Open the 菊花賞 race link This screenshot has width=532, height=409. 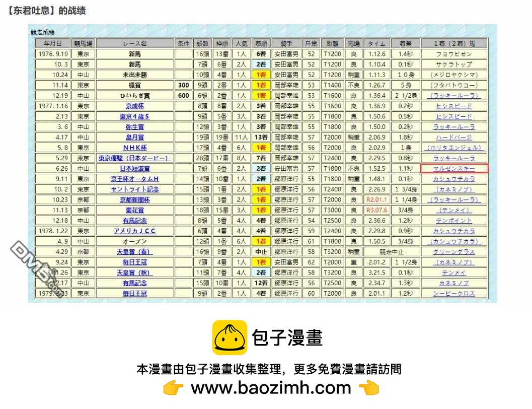[x=135, y=210]
